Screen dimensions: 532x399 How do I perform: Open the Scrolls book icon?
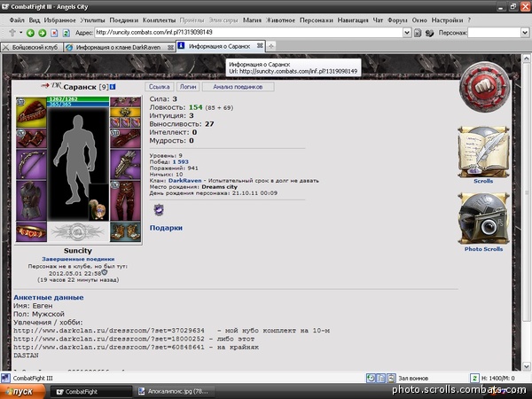coord(483,152)
